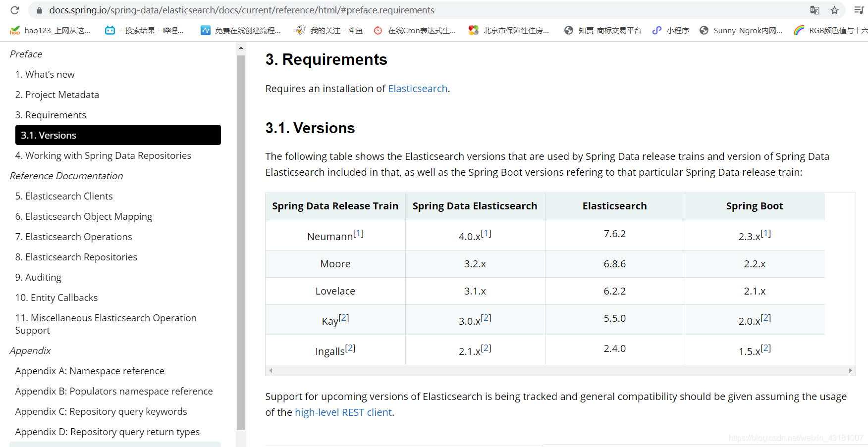Screen dimensions: 868x447
Task: Click the sidebar vertical scrollbar thumb
Action: pos(241,243)
